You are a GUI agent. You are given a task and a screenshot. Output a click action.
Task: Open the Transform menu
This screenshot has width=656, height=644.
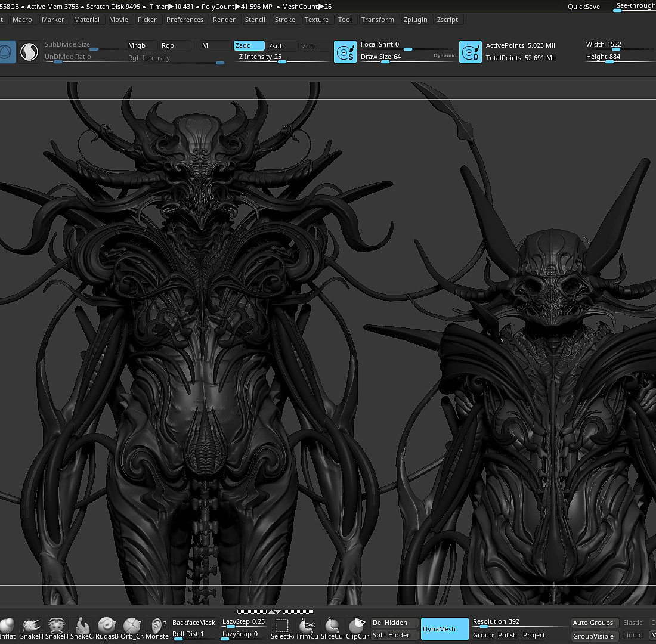pos(377,20)
